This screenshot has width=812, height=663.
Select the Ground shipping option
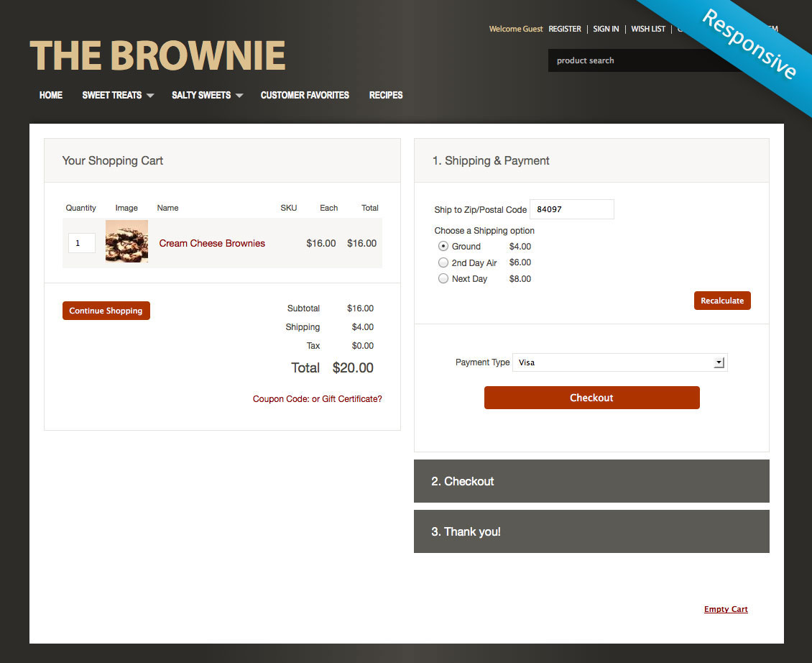tap(443, 246)
